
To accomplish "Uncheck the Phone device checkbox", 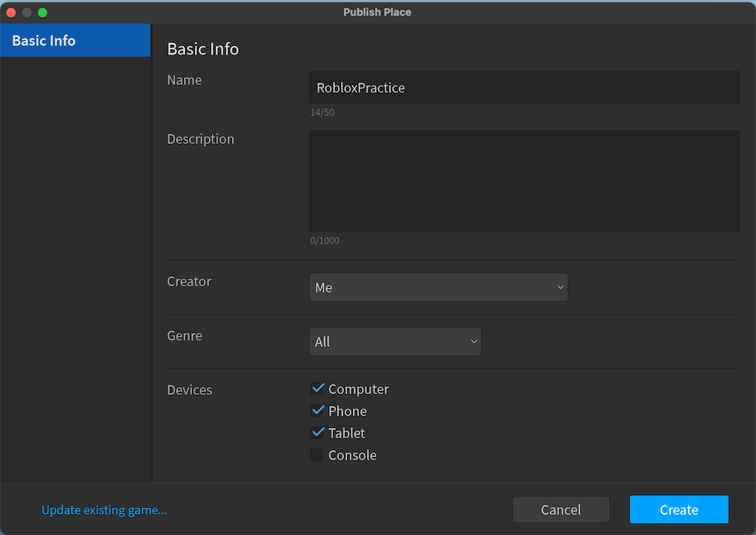I will coord(317,410).
